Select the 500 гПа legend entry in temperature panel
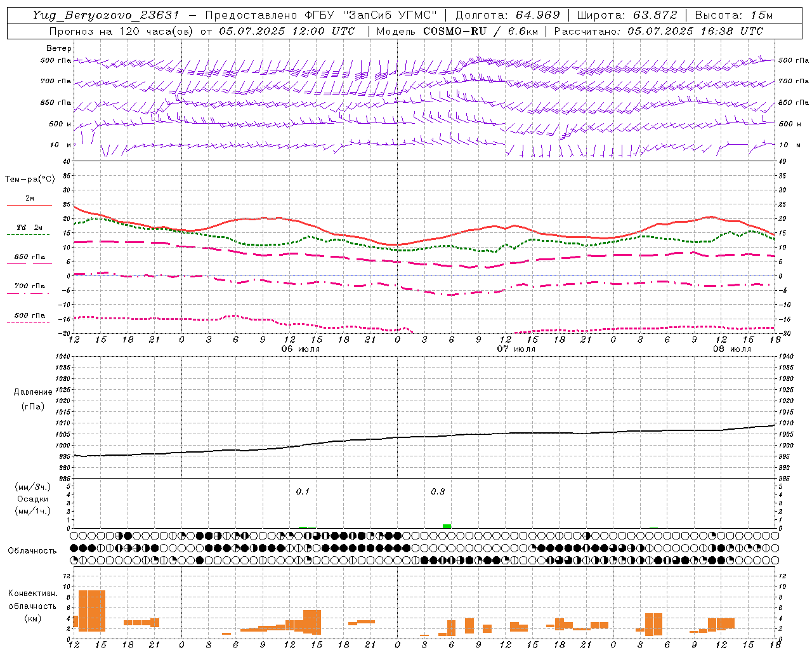812x650 pixels. [x=29, y=317]
